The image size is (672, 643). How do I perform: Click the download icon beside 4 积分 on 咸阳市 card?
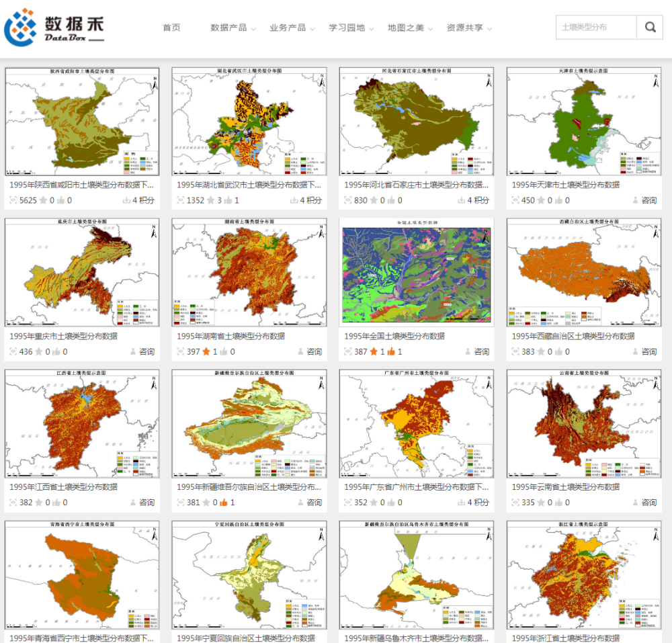pos(126,200)
